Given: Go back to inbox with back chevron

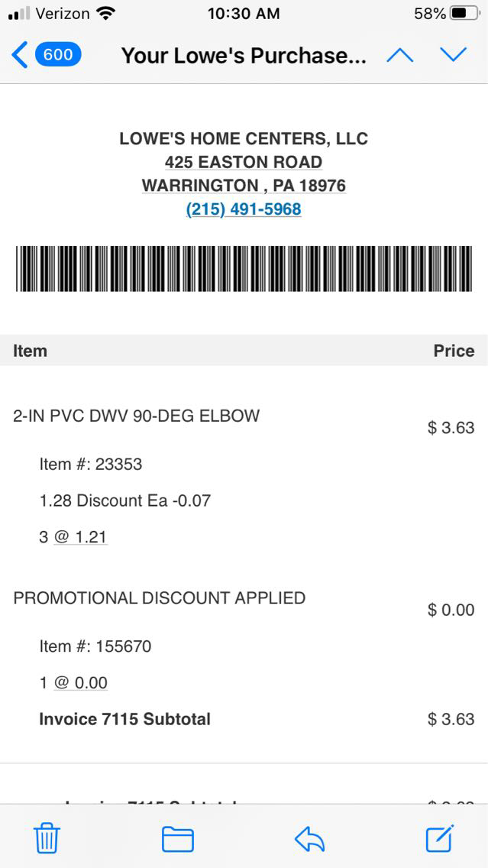Looking at the screenshot, I should tap(20, 55).
